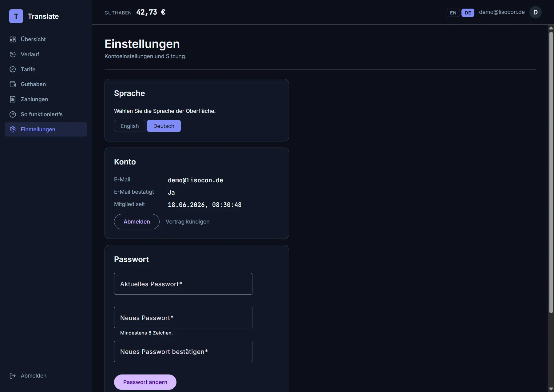Image resolution: width=554 pixels, height=392 pixels.
Task: Click the Translate T logo icon
Action: (16, 16)
